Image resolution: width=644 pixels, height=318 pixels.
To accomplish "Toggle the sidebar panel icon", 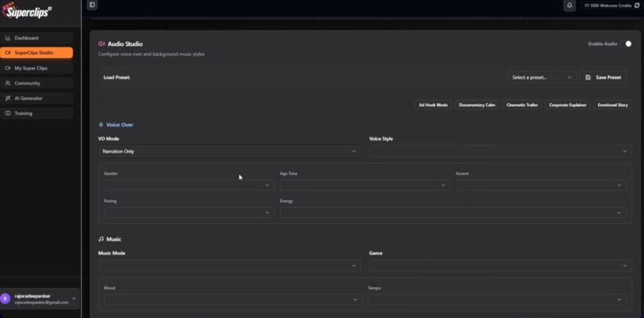I will coord(92,5).
